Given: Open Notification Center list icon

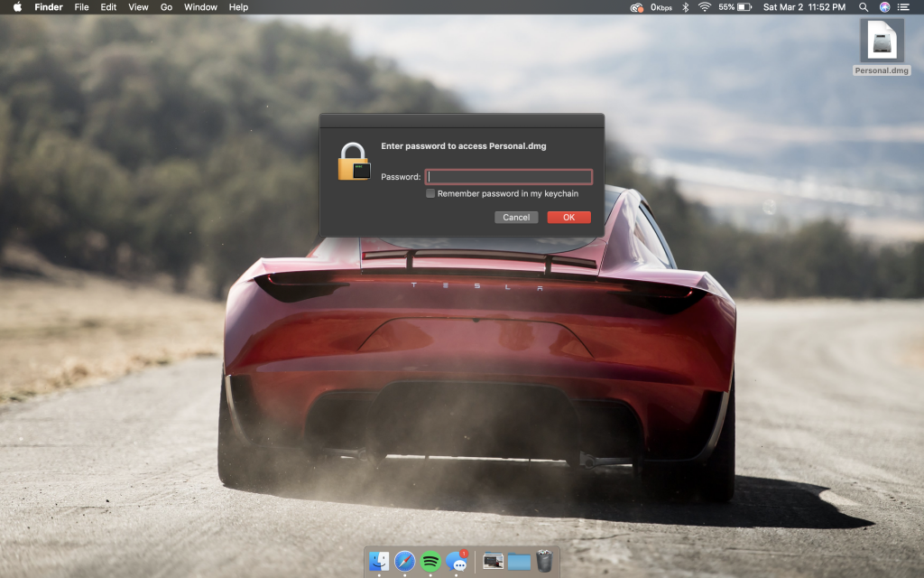Looking at the screenshot, I should 903,7.
